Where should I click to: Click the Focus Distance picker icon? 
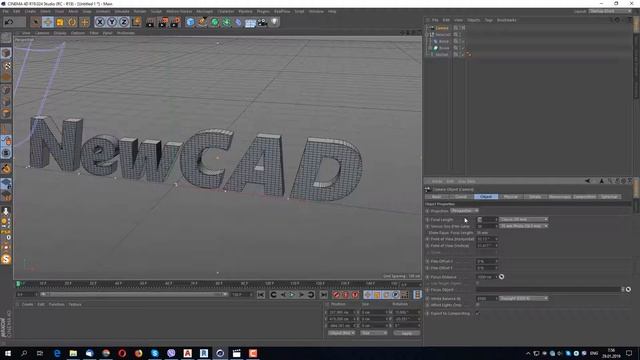(502, 277)
